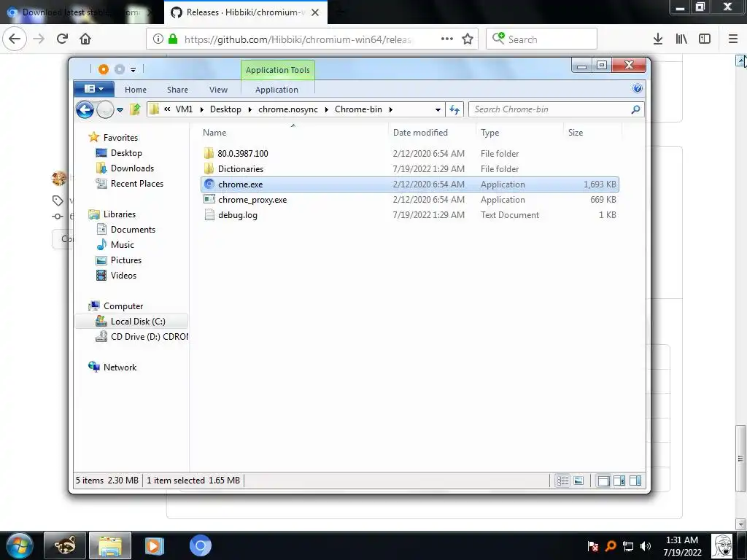Click the Windows Start orb
747x560 pixels.
[x=20, y=545]
